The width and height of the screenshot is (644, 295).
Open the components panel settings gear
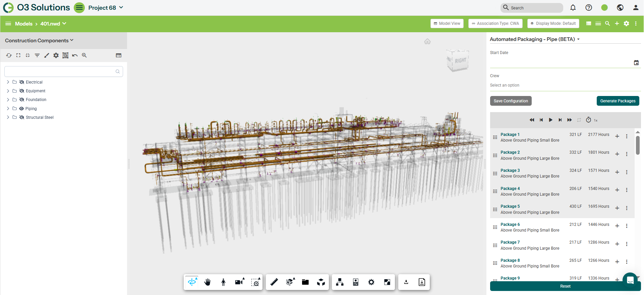click(x=56, y=55)
